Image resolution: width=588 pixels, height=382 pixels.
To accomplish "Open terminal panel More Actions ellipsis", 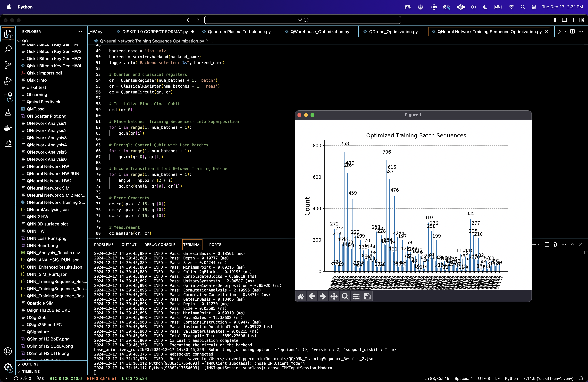I will tap(563, 244).
